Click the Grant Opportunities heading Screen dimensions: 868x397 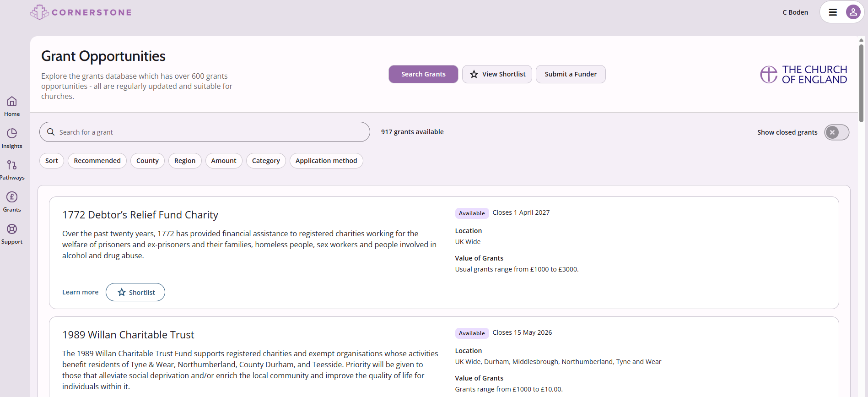103,56
